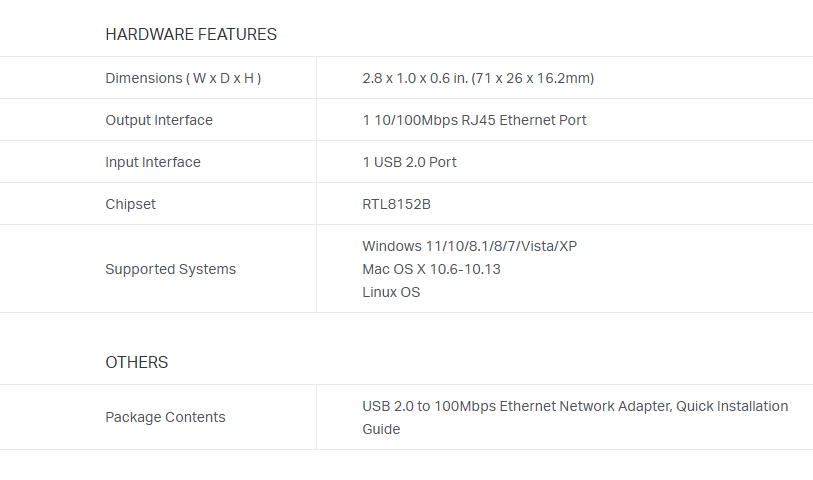The height and width of the screenshot is (480, 813).
Task: Click the Linux OS text line
Action: [391, 292]
